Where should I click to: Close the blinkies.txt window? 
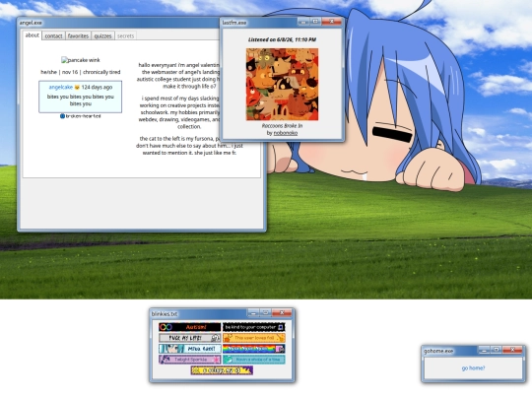282,313
